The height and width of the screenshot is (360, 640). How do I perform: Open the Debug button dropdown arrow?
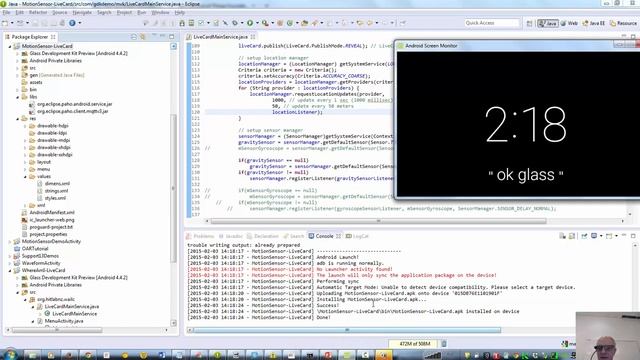pyautogui.click(x=242, y=23)
